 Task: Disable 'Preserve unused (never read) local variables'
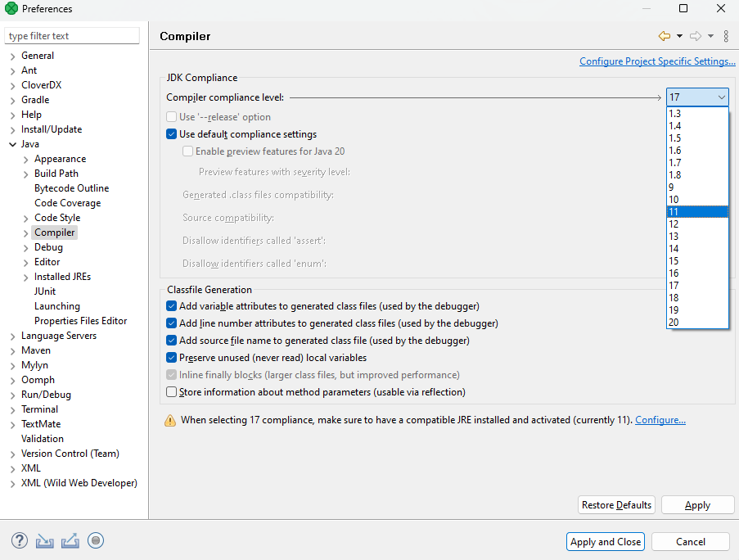[171, 357]
